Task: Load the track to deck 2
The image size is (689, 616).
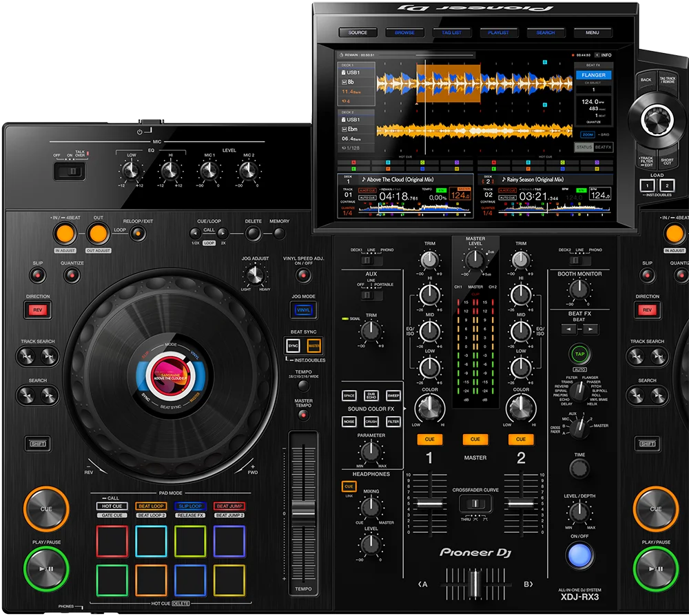Action: pos(666,185)
